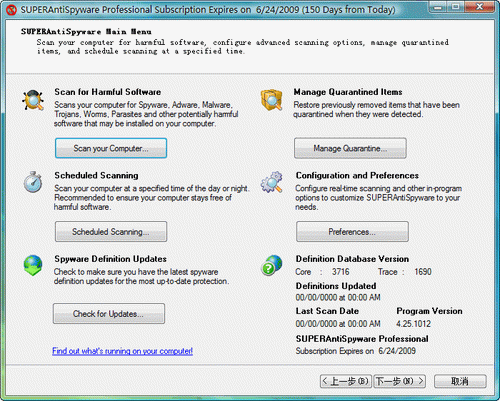Minimize the SUPERAntiSpyware window

(x=438, y=7)
